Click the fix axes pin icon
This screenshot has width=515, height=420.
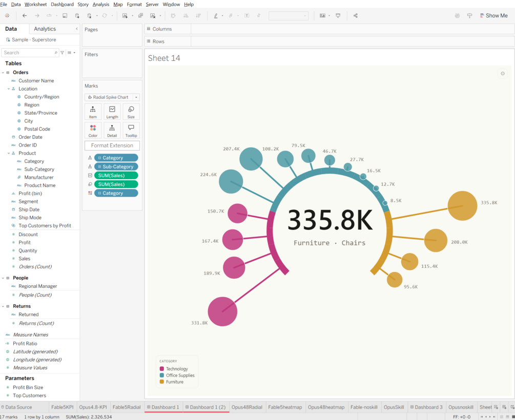click(258, 15)
